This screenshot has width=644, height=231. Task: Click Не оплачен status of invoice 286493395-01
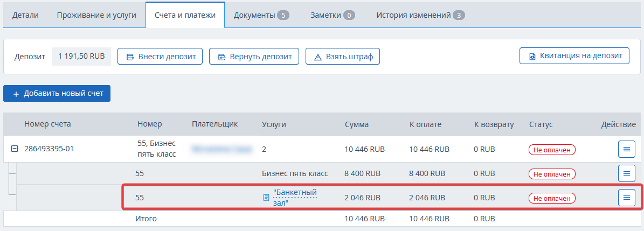coord(552,150)
